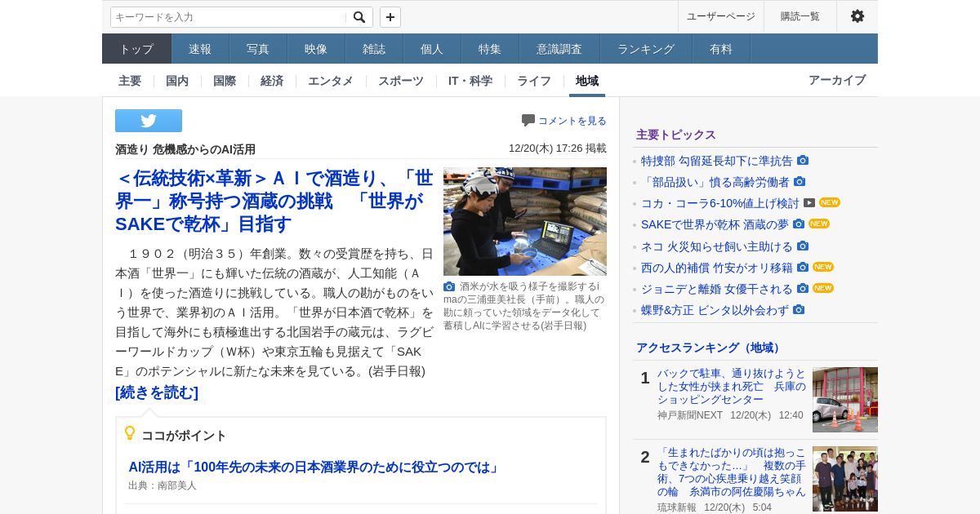Open ユーザーページ link
This screenshot has width=980, height=514.
point(720,16)
